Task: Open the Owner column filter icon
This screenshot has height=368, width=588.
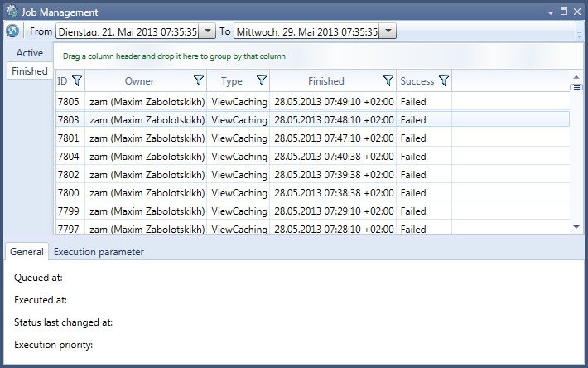Action: pos(198,81)
